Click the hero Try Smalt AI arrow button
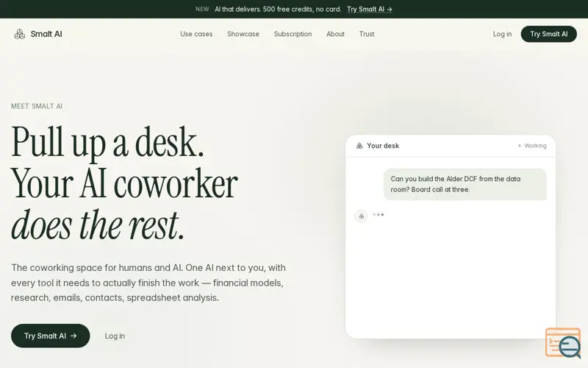Viewport: 588px width, 368px height. point(50,336)
